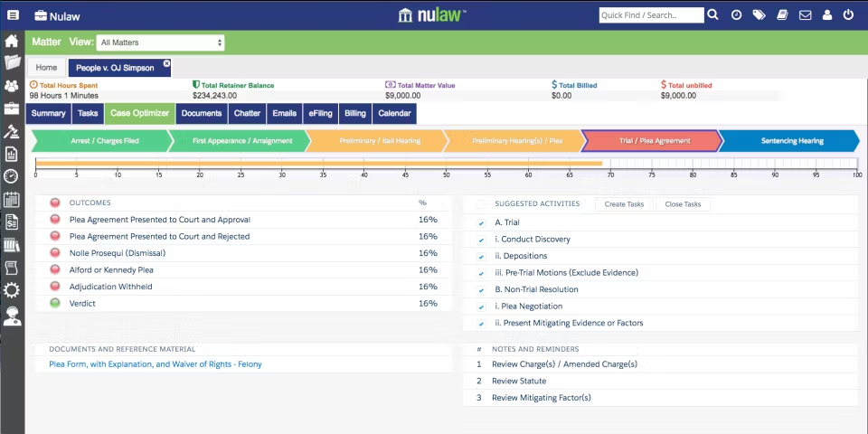Click Review Mitigating Factor(s) reminder
The height and width of the screenshot is (434, 868).
pos(542,398)
